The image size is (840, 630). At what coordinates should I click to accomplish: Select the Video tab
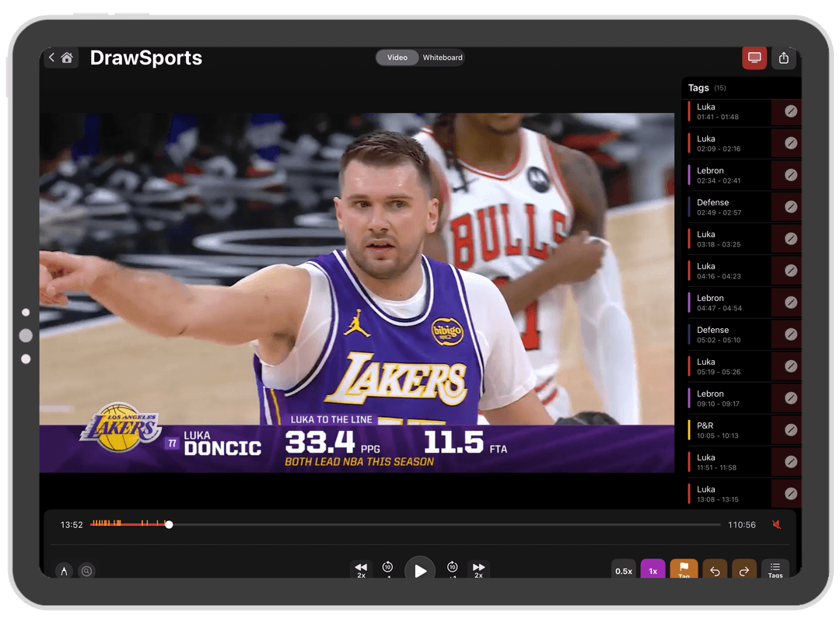397,57
